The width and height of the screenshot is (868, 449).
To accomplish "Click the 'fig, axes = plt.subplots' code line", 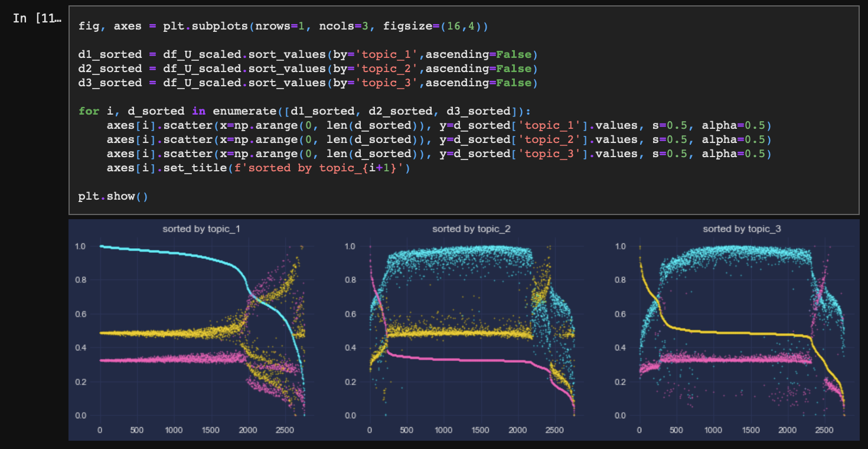I will (x=283, y=26).
